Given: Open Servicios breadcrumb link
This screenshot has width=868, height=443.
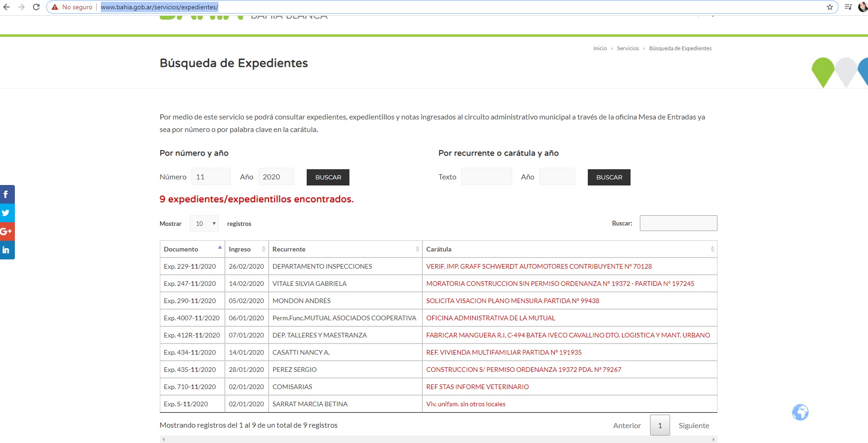Looking at the screenshot, I should (627, 48).
